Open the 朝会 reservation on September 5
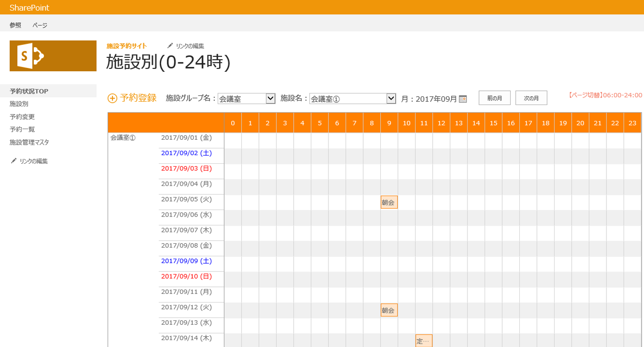Viewport: 644px width, 347px height. (x=389, y=202)
